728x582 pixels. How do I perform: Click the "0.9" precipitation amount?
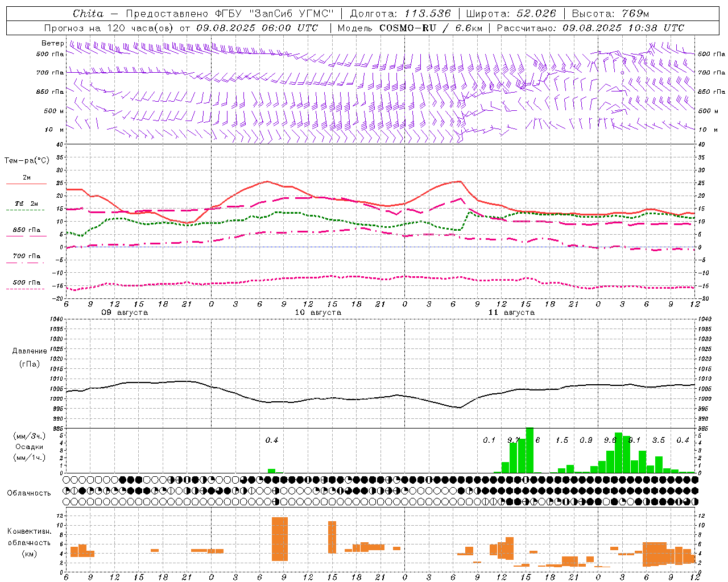tap(586, 440)
